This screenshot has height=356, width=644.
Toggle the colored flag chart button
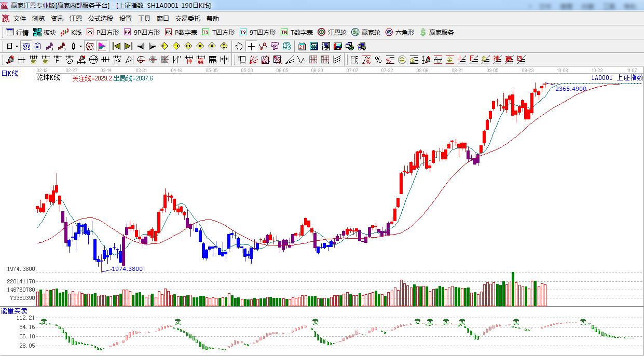click(102, 46)
